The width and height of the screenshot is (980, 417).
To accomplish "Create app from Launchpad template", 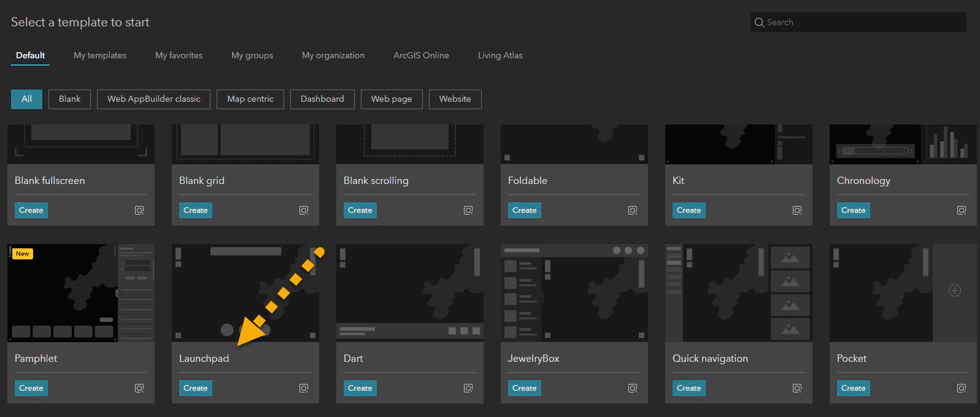I will pos(196,388).
